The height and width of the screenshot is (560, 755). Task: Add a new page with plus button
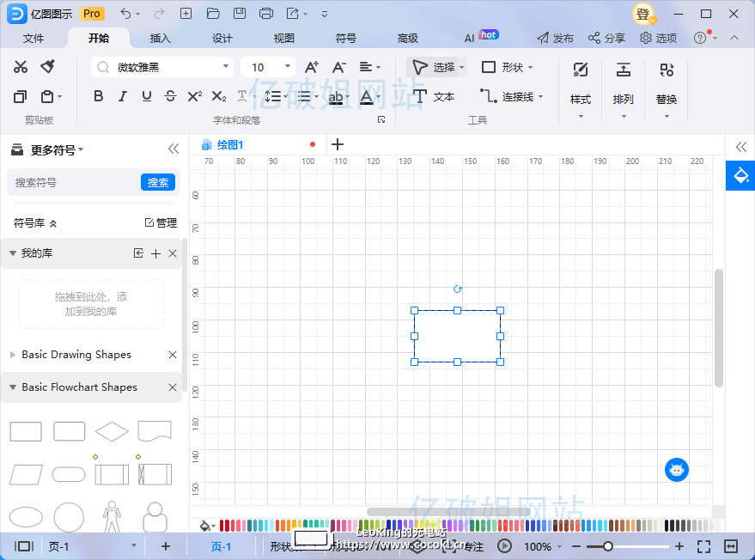point(166,546)
